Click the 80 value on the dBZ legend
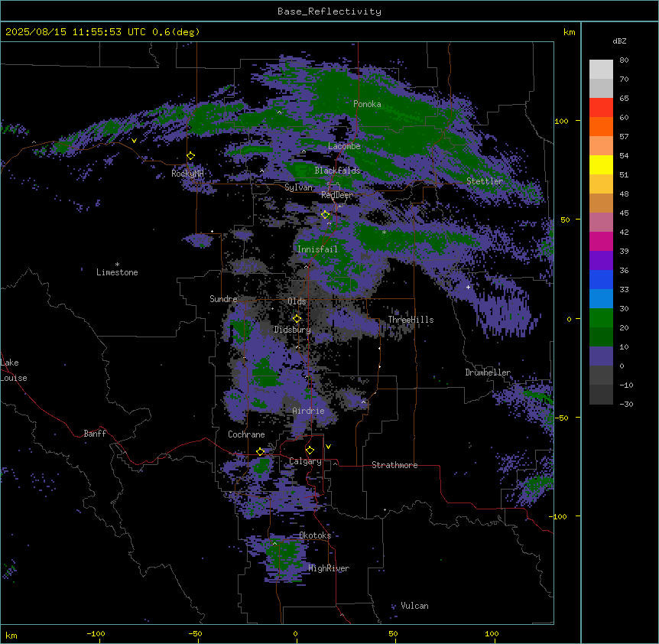 [x=624, y=60]
